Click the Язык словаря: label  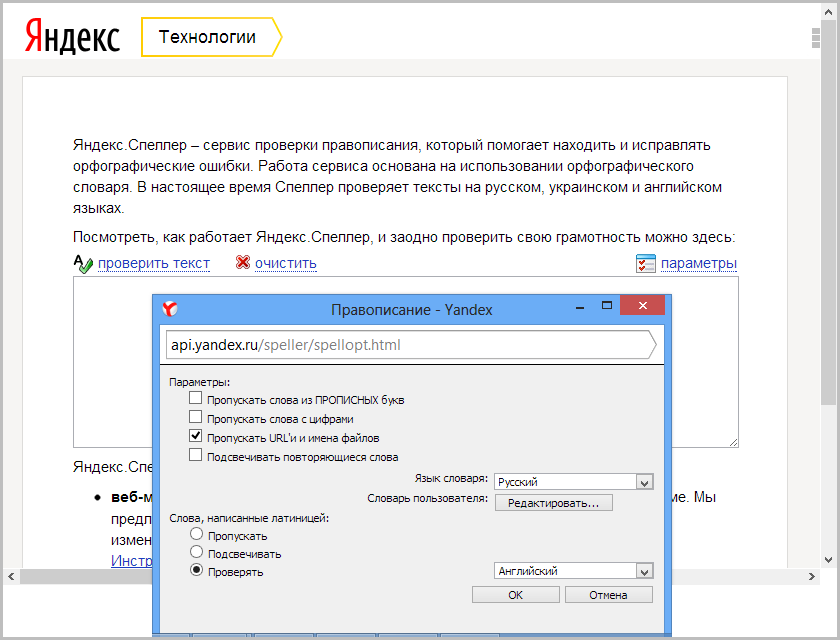click(451, 478)
